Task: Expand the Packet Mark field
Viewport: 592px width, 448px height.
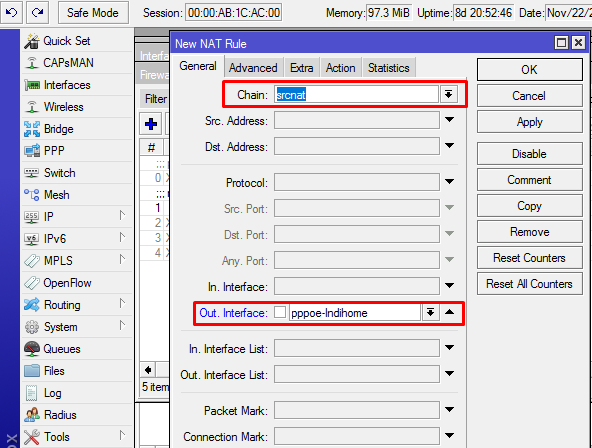Action: click(449, 410)
